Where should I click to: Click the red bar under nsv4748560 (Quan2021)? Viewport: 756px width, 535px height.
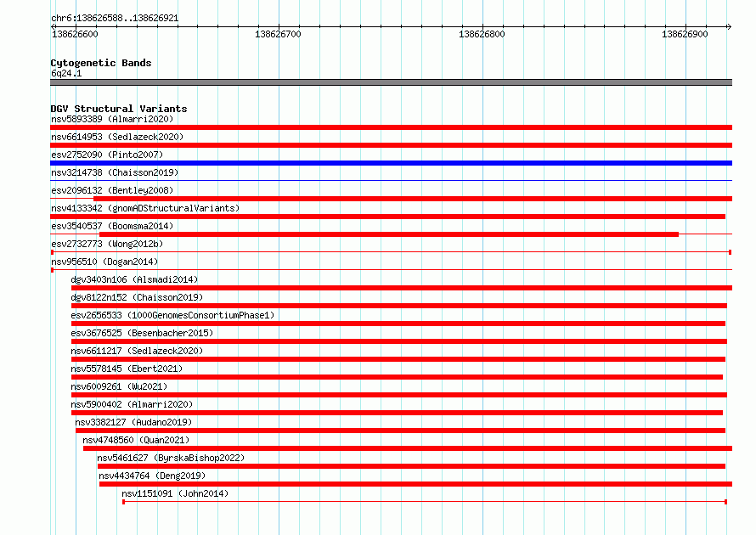[x=408, y=448]
